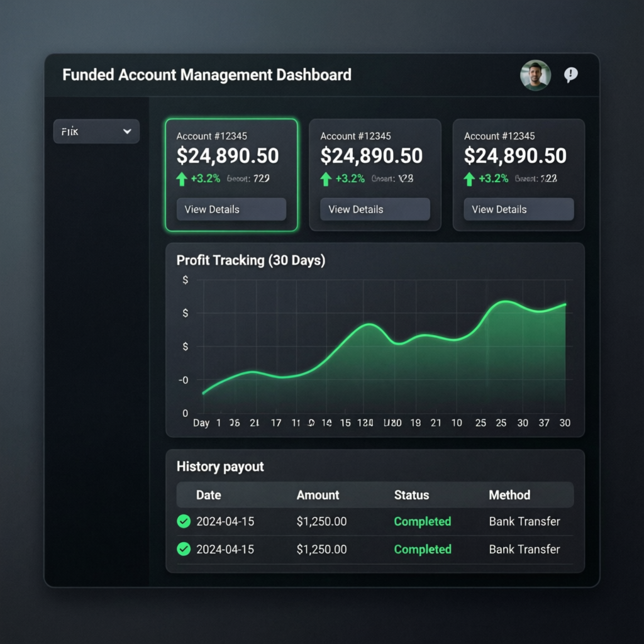This screenshot has height=644, width=644.
Task: Sort the table by Date column header
Action: [209, 495]
